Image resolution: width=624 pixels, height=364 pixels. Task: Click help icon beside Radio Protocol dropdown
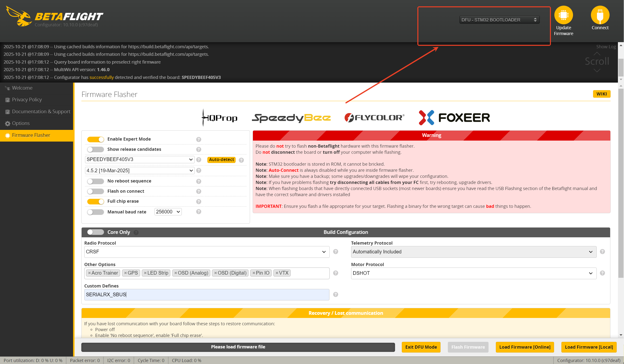(336, 252)
